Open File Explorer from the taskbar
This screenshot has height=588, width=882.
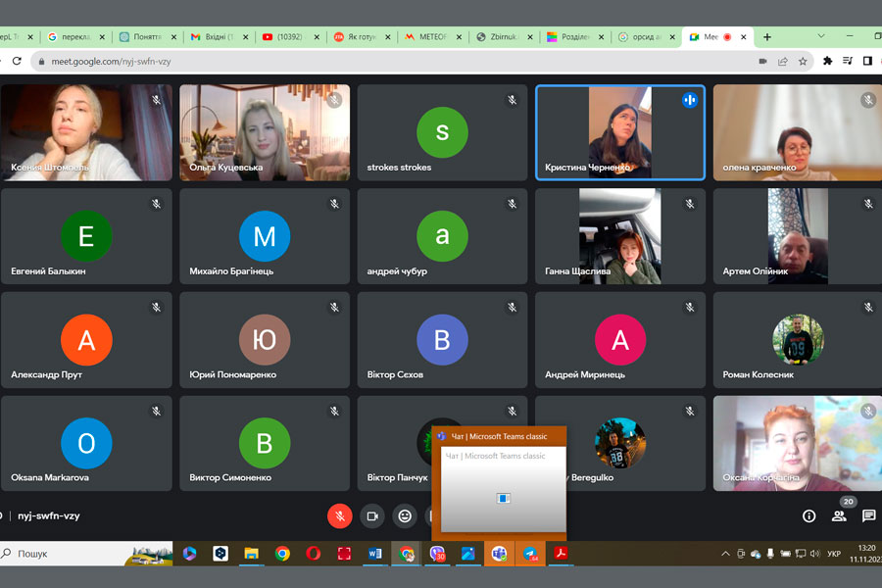click(x=251, y=554)
